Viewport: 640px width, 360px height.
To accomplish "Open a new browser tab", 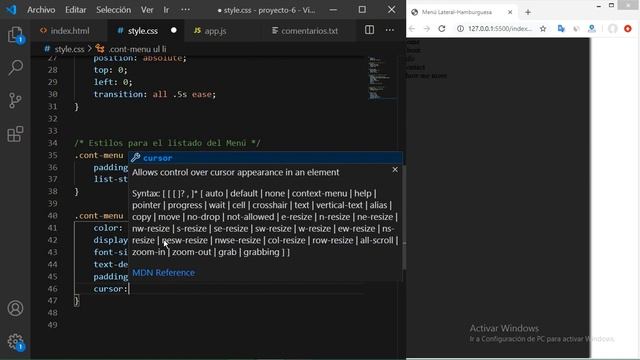I will pyautogui.click(x=528, y=12).
